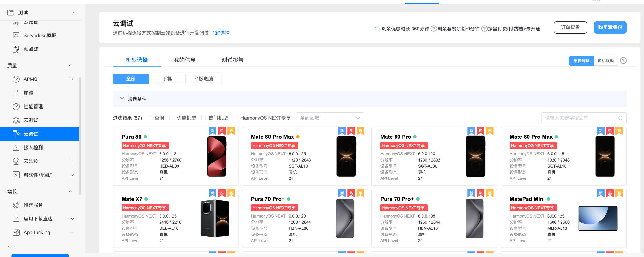Screen dimensions: 644x257
Task: Click the App Linking icon
Action: coord(16,232)
